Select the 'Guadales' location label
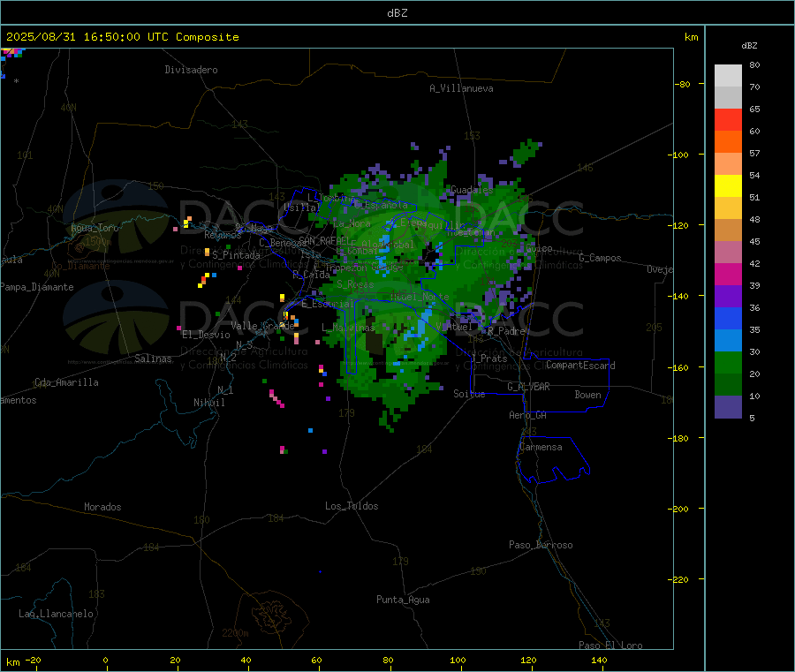This screenshot has height=672, width=795. click(472, 190)
